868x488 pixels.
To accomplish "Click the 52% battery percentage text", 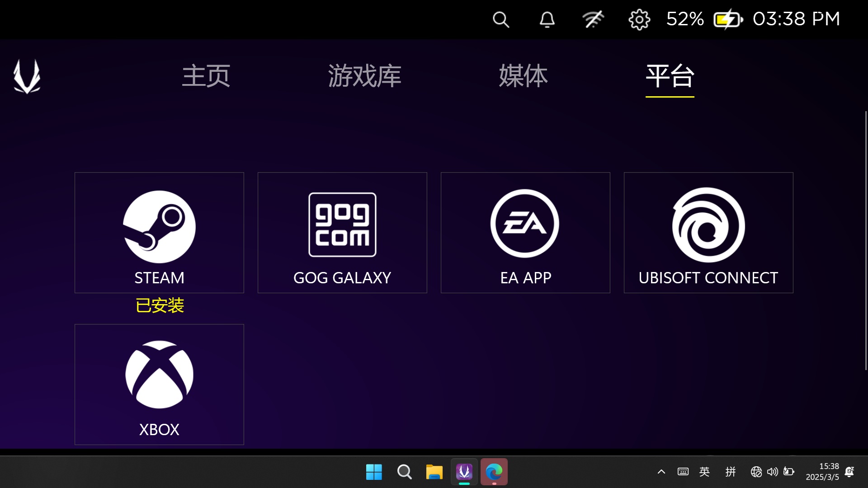I will 685,19.
